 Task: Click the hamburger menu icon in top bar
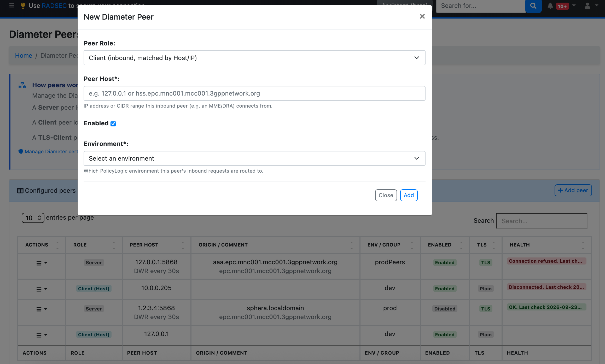pyautogui.click(x=12, y=5)
